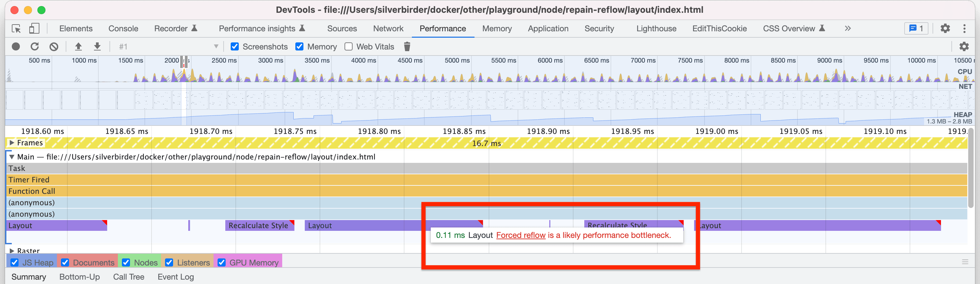Switch to the Console tab
Viewport: 980px width, 284px height.
[x=123, y=29]
